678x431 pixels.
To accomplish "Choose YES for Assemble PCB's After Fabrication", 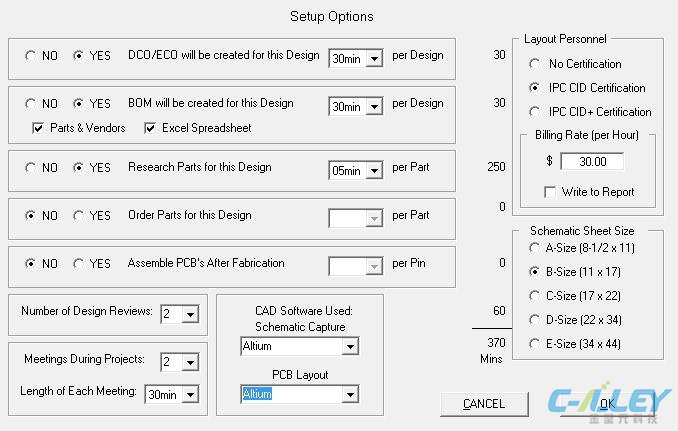I will click(79, 264).
